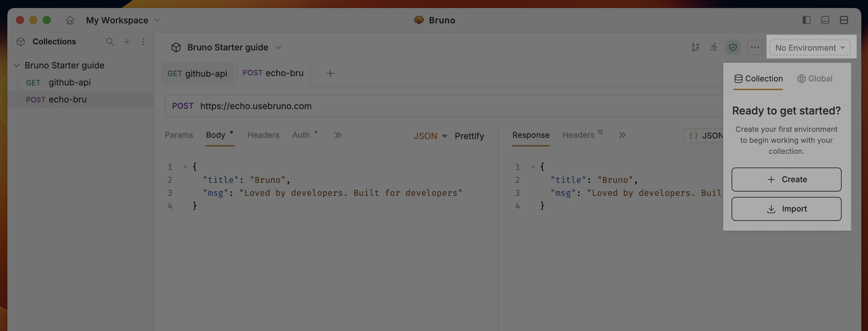Open the JSON body type dropdown
868x331 pixels.
coord(430,136)
